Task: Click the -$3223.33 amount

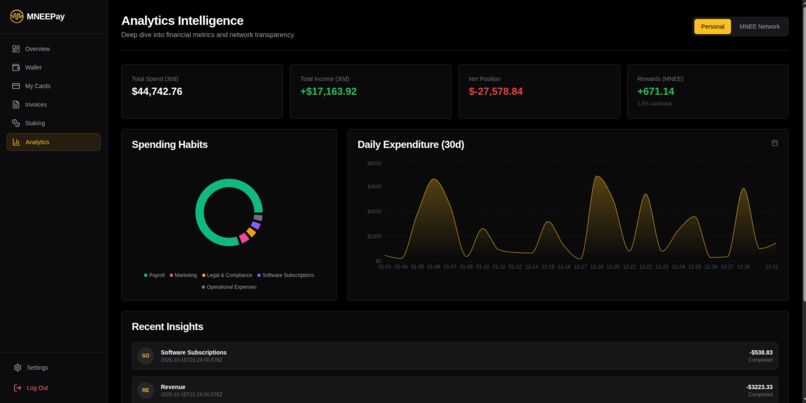Action: click(759, 387)
